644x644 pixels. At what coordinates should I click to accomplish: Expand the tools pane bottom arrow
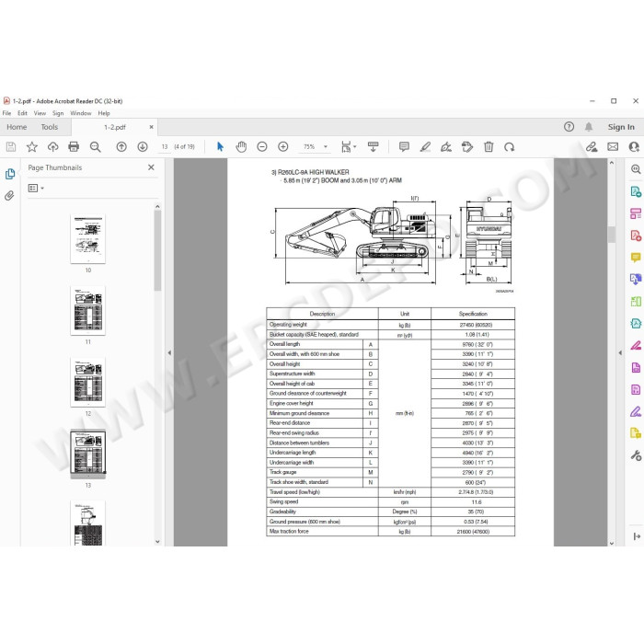pos(637,536)
